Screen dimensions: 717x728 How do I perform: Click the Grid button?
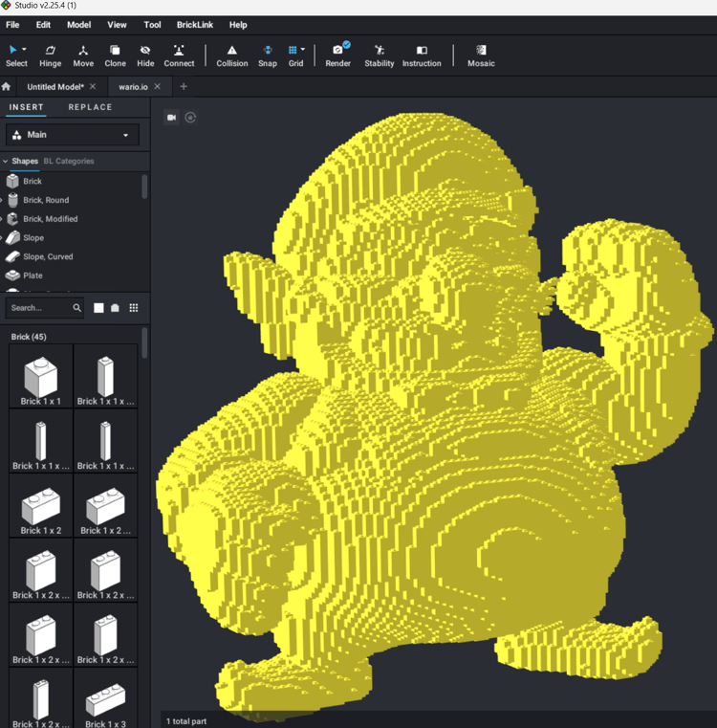coord(295,55)
